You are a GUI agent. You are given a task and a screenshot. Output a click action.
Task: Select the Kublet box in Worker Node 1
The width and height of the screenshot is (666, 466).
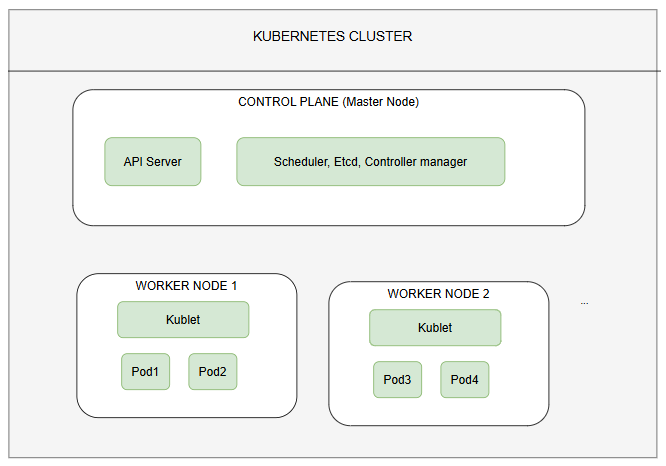183,320
